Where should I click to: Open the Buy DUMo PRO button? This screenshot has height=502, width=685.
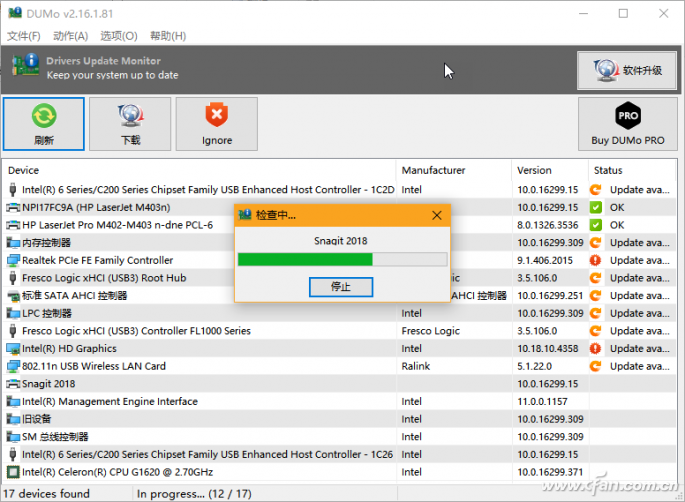click(x=627, y=124)
